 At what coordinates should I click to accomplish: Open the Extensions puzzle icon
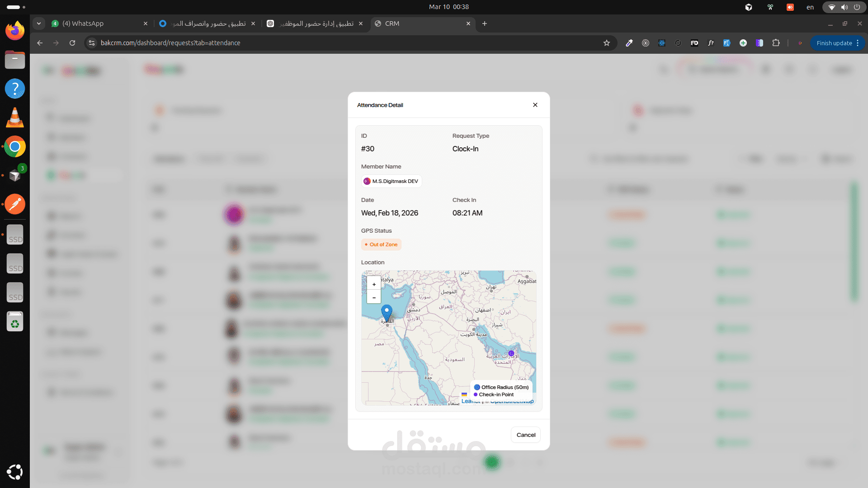(x=776, y=43)
